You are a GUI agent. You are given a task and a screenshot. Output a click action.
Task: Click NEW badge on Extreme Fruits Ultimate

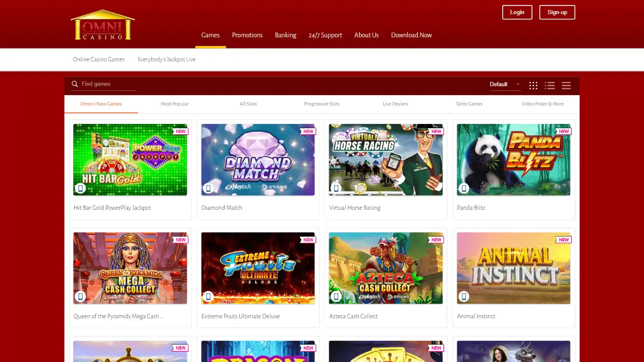pyautogui.click(x=308, y=240)
